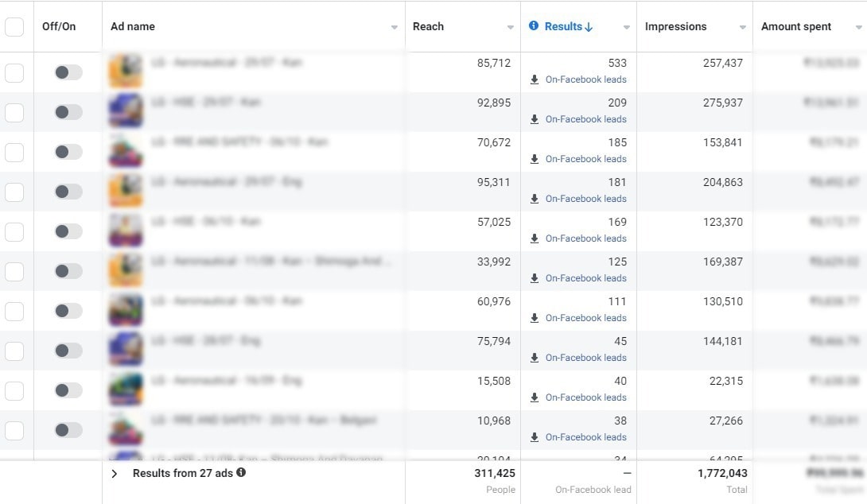Image resolution: width=867 pixels, height=504 pixels.
Task: Expand the Results from 27 ads chevron
Action: click(x=115, y=474)
